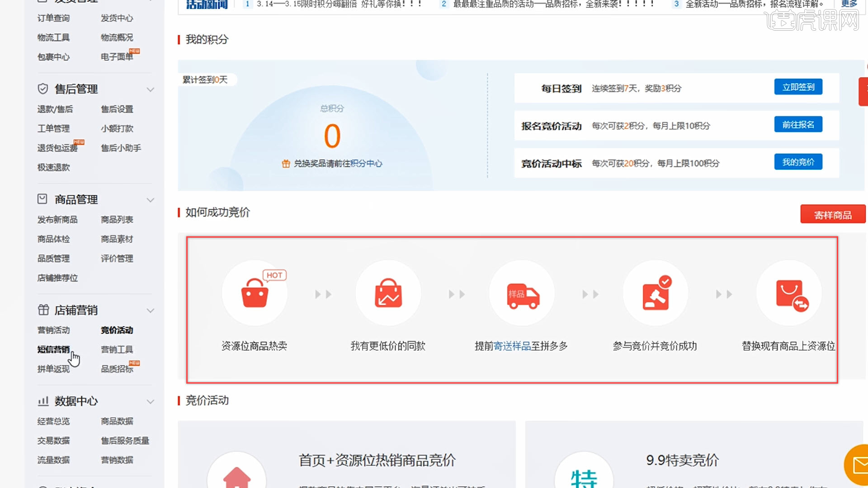Click 更多 in the news bar
Screen dimensions: 868x488
pos(849,4)
